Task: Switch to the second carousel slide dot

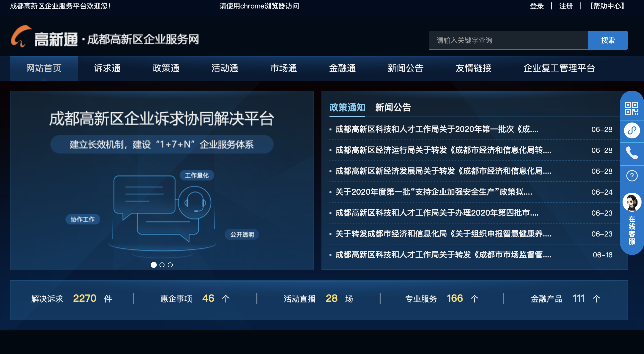Action: 162,265
